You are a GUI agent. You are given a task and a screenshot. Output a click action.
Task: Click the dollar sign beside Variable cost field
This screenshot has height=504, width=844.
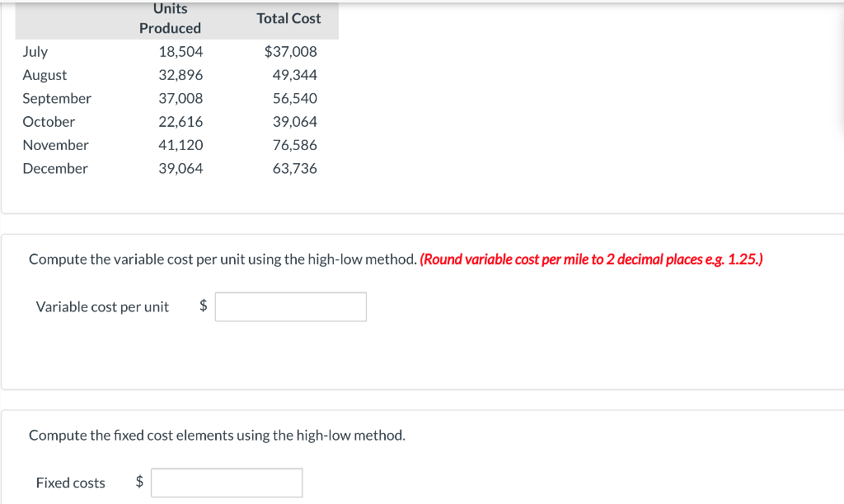click(202, 306)
